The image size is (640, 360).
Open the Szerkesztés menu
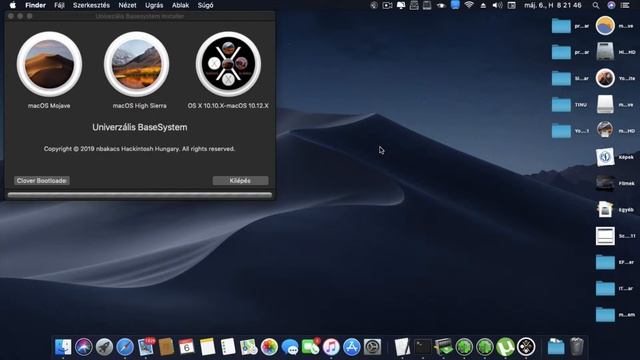coord(91,5)
